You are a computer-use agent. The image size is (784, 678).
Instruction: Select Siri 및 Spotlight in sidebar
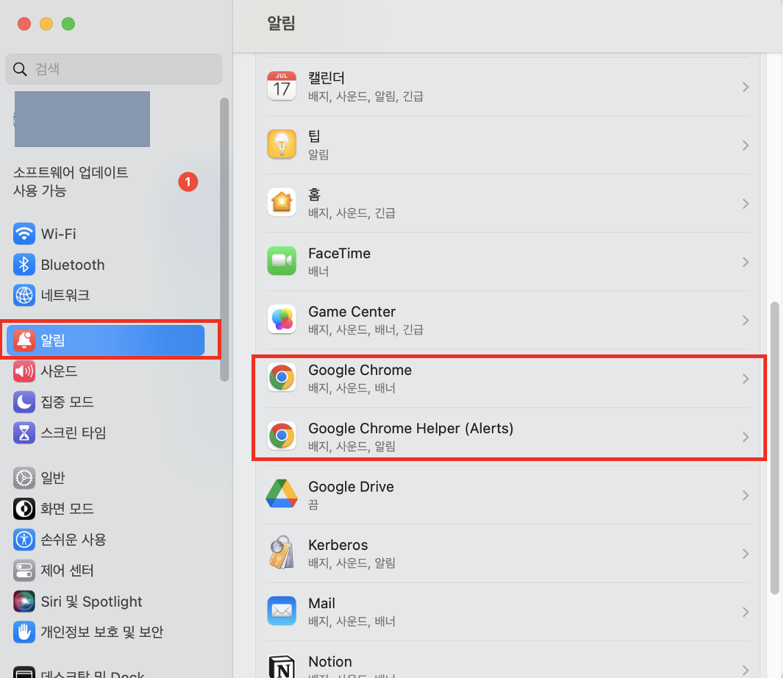click(x=105, y=601)
